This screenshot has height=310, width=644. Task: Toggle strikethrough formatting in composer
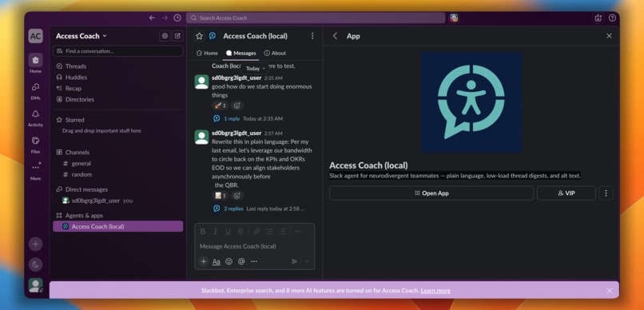click(241, 232)
